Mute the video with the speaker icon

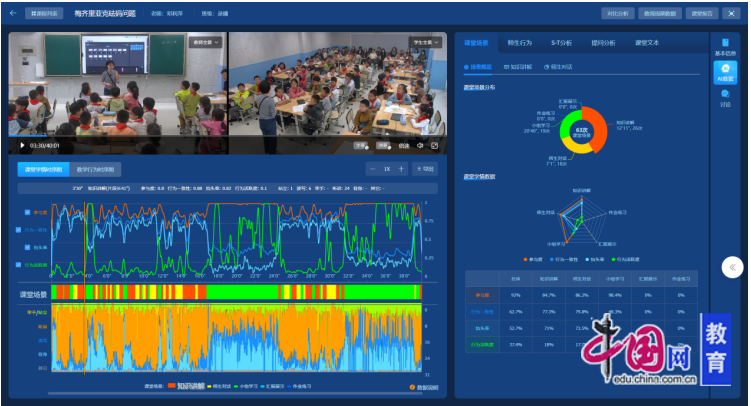pos(418,144)
